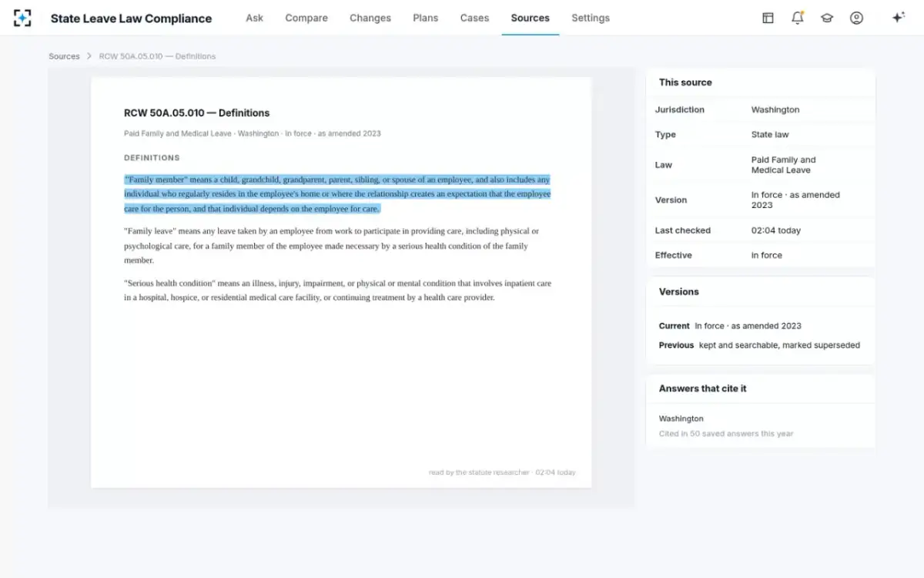Click the highlighted "Family member" definition paragraph

click(337, 193)
